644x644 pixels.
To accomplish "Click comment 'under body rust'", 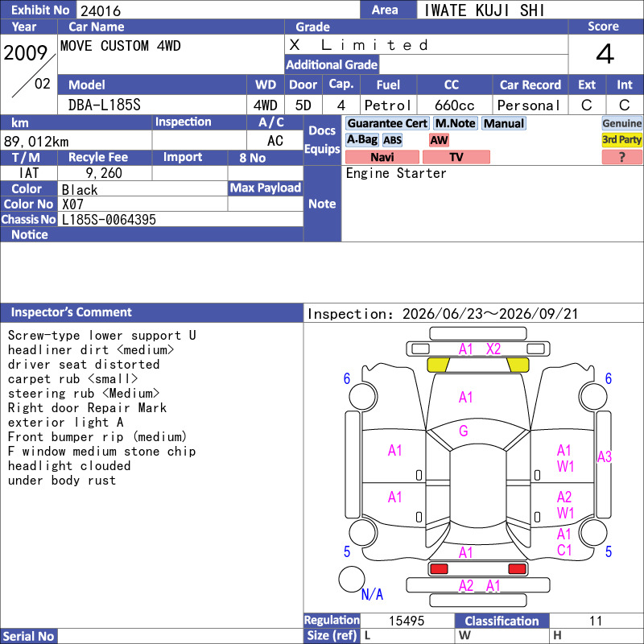I will tap(62, 480).
